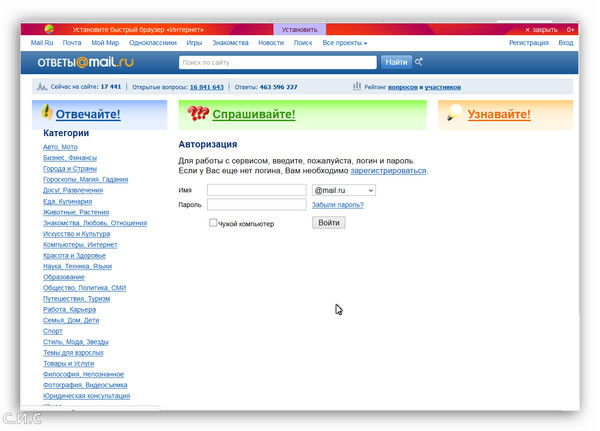The height and width of the screenshot is (431, 600).
Task: Close the browser promo banner
Action: point(541,29)
